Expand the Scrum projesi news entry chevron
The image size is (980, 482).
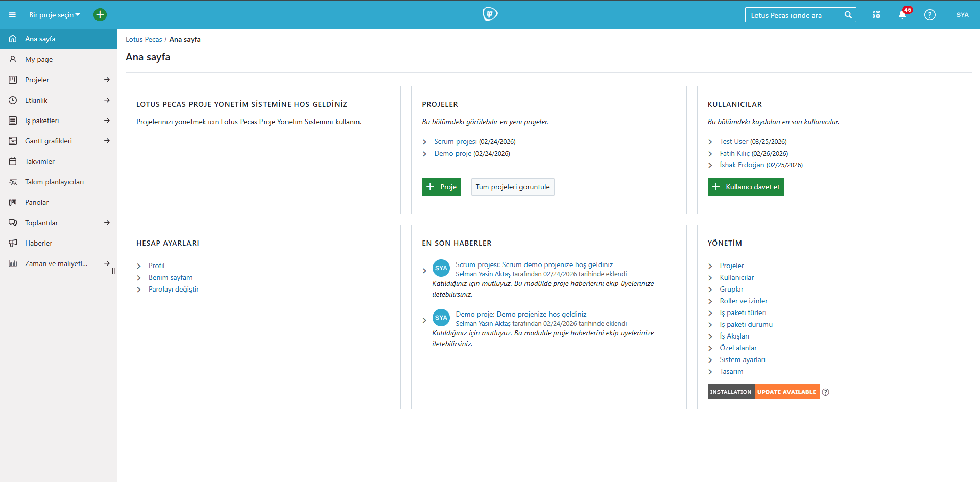(424, 270)
